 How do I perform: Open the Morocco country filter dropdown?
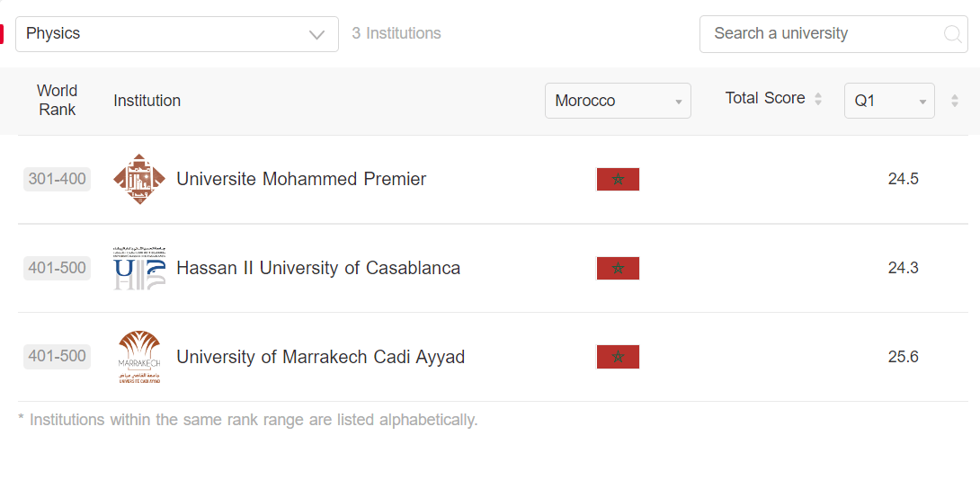[x=618, y=101]
